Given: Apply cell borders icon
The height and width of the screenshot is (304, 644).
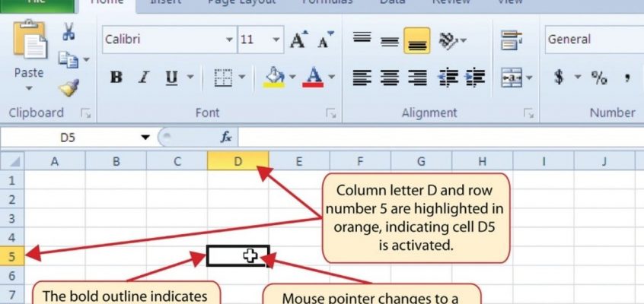Looking at the screenshot, I should click(x=224, y=77).
